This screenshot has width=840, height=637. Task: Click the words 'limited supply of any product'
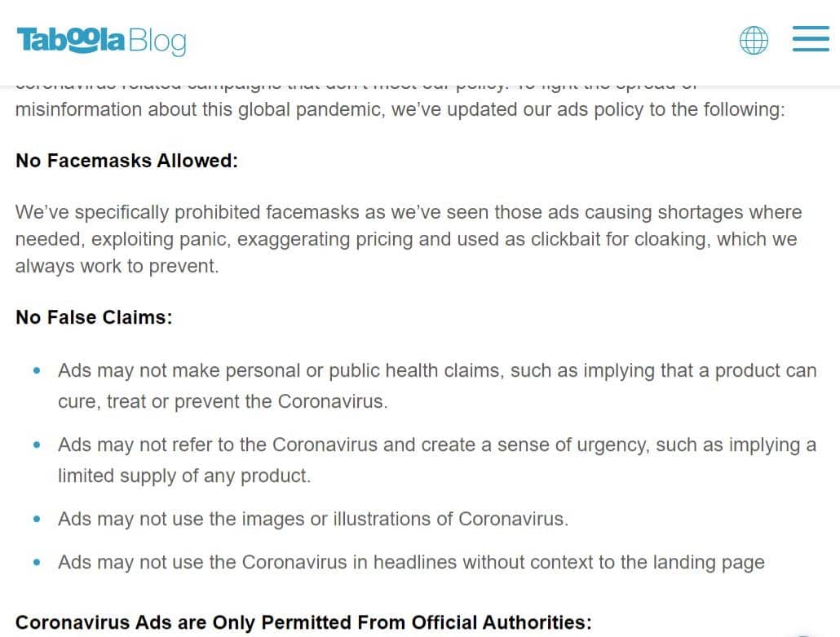click(184, 476)
